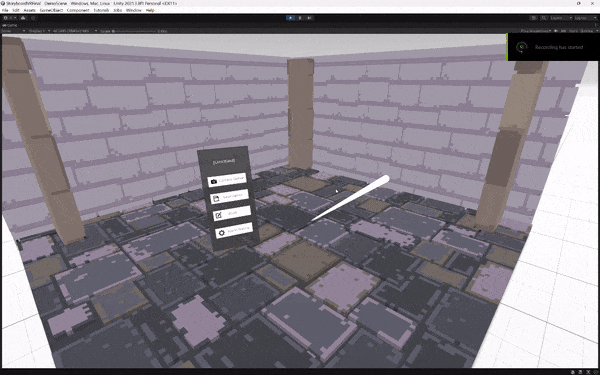Open the aspect ratio dropdown
This screenshot has width=600, height=375.
[x=75, y=31]
